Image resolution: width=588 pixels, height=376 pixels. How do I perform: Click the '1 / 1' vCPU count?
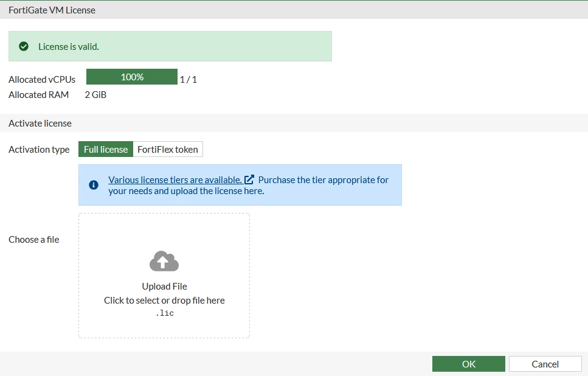(189, 80)
